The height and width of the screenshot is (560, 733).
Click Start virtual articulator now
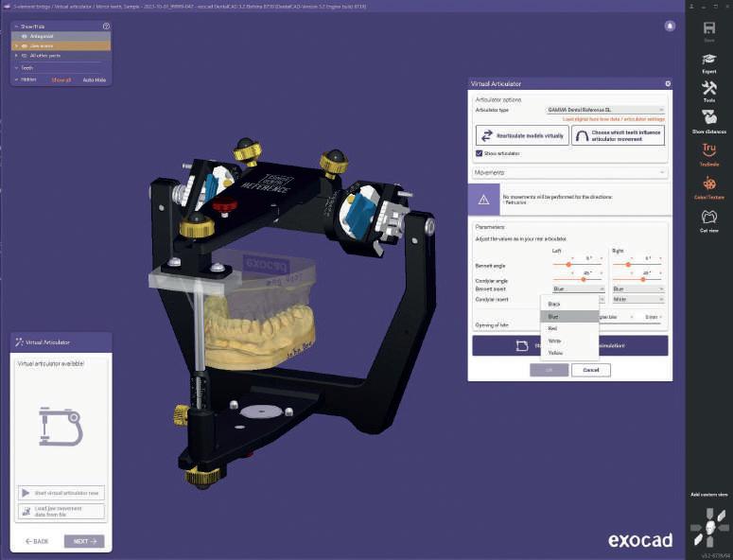[61, 493]
